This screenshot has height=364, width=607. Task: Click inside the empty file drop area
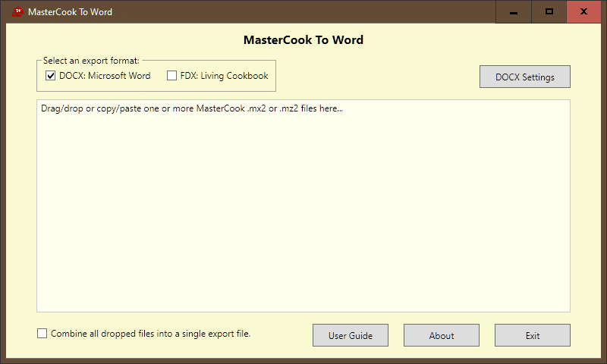pos(303,220)
